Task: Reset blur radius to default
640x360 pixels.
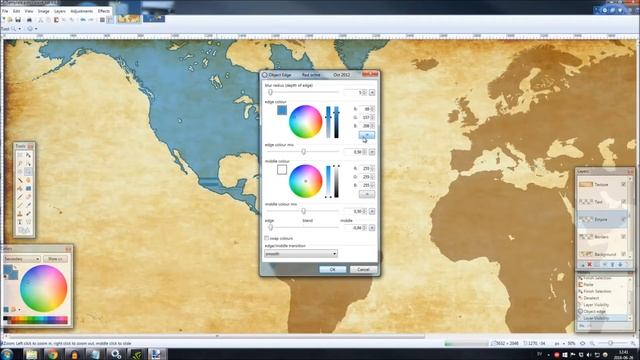Action: tap(372, 93)
